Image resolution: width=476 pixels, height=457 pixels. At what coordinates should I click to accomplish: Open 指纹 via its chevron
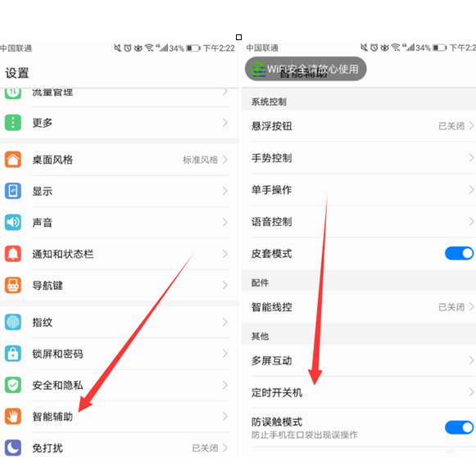point(225,322)
